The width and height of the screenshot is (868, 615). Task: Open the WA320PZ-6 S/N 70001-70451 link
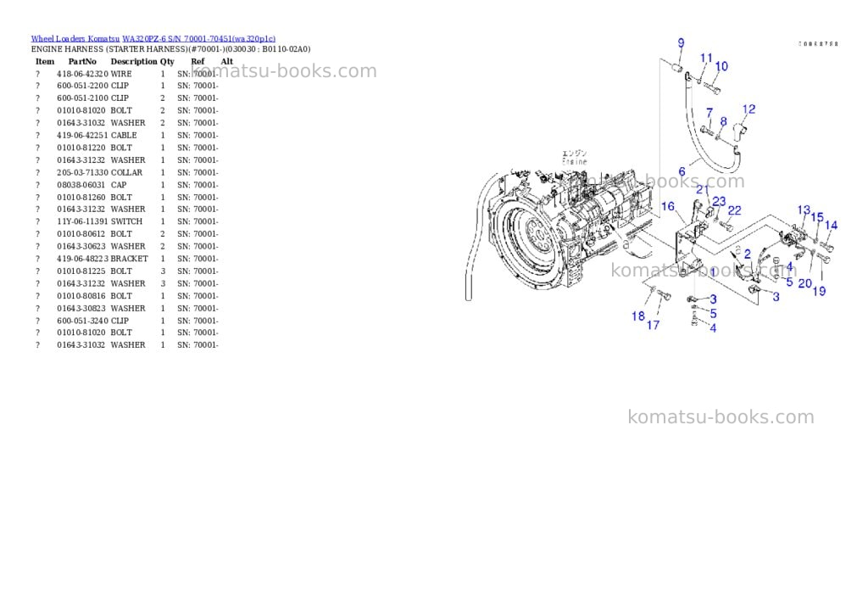click(198, 39)
